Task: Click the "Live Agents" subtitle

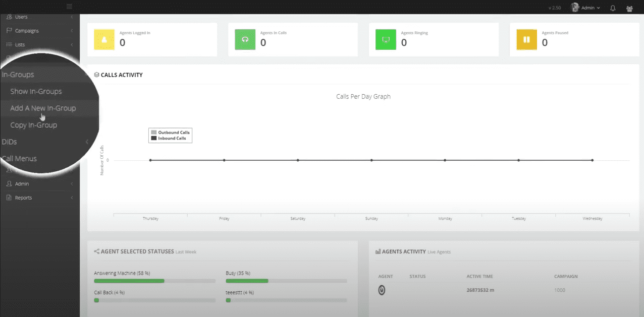Action: coord(439,252)
